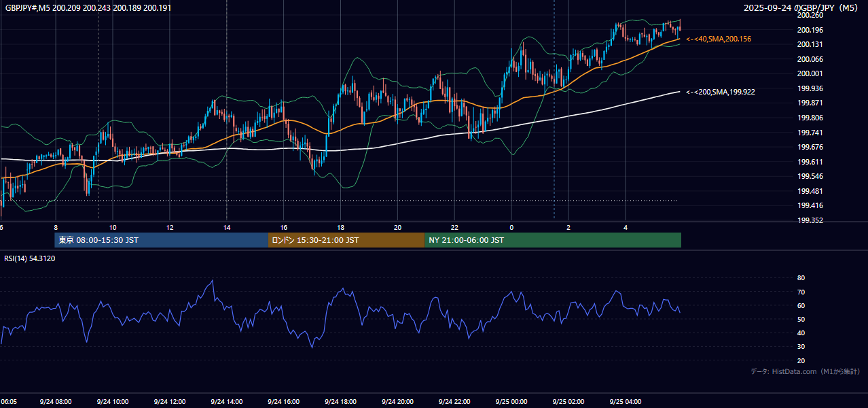Viewport: 868px width, 408px height.
Task: Click the 9/25 02:00 time label
Action: (x=568, y=401)
